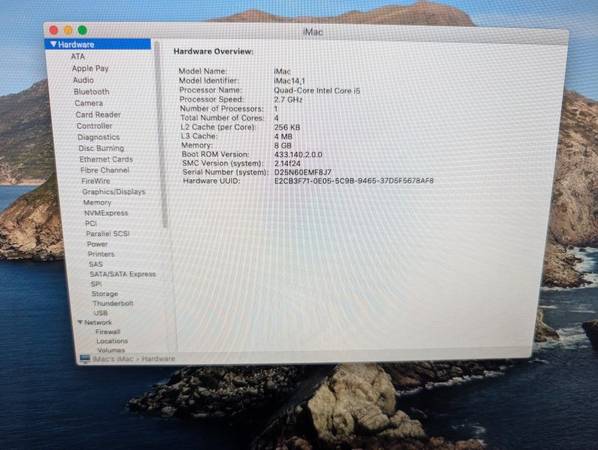Open Locations under Network
The width and height of the screenshot is (598, 450).
(x=112, y=341)
